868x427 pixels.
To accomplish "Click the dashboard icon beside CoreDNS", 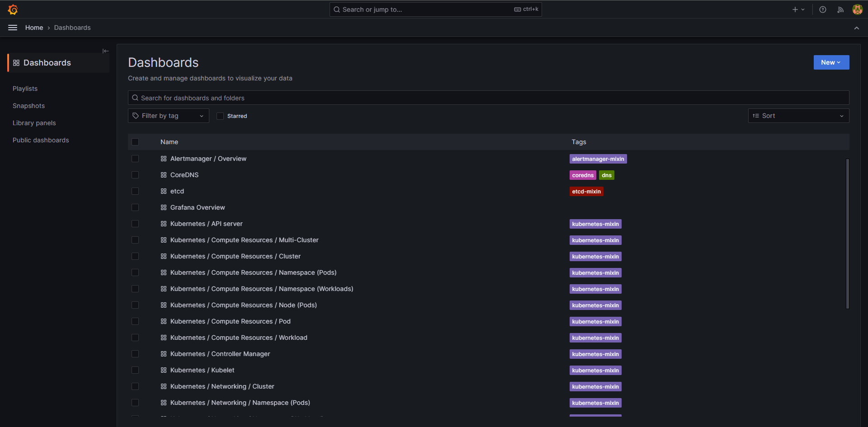I will tap(164, 175).
